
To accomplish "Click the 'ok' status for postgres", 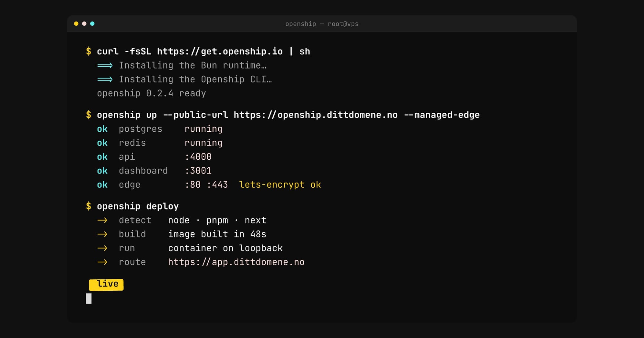I will click(x=102, y=129).
